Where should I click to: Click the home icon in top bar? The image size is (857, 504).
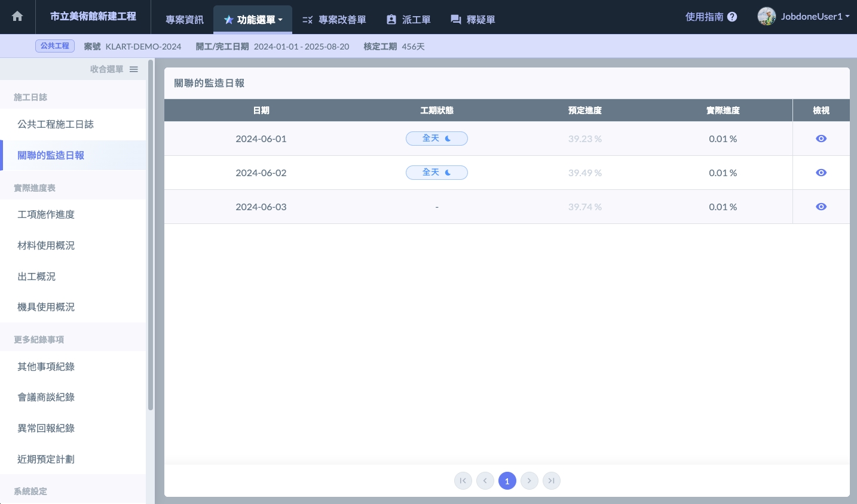point(17,17)
